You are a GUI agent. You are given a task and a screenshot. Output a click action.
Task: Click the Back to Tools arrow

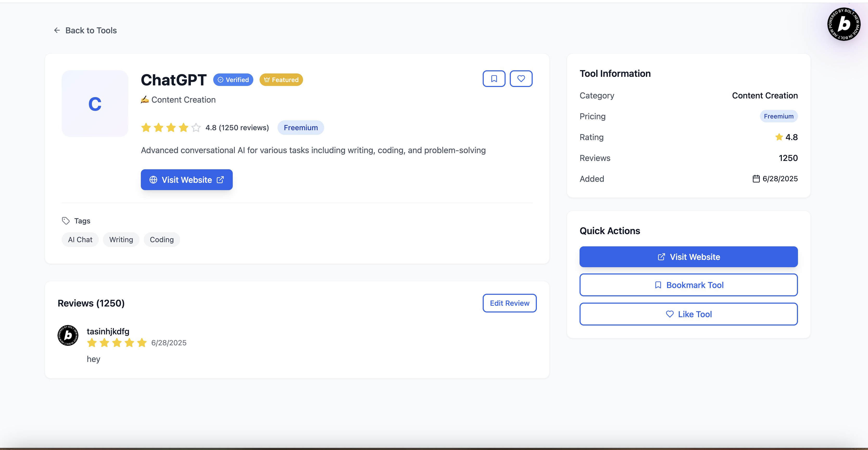click(57, 30)
